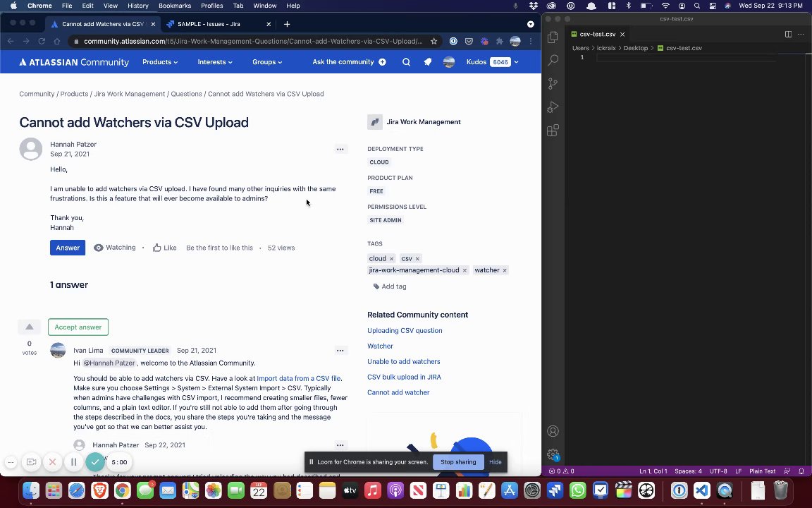
Task: Cancel the Loom recording with X
Action: pyautogui.click(x=52, y=462)
